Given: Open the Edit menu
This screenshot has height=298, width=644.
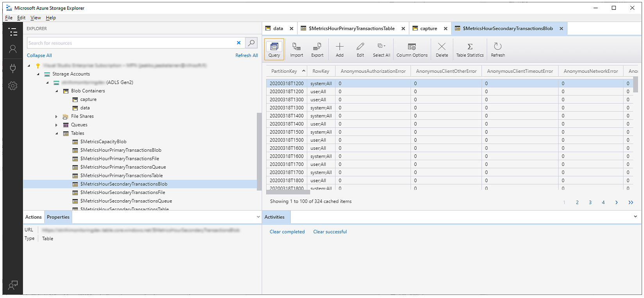Looking at the screenshot, I should 21,18.
